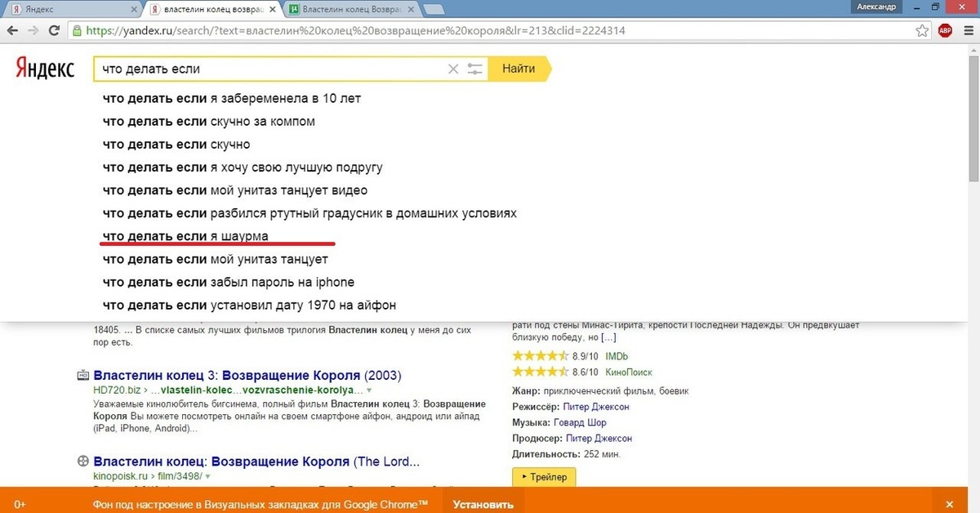The image size is (980, 513).
Task: Close the 'властелин колец возвращ' search tab
Action: point(273,10)
